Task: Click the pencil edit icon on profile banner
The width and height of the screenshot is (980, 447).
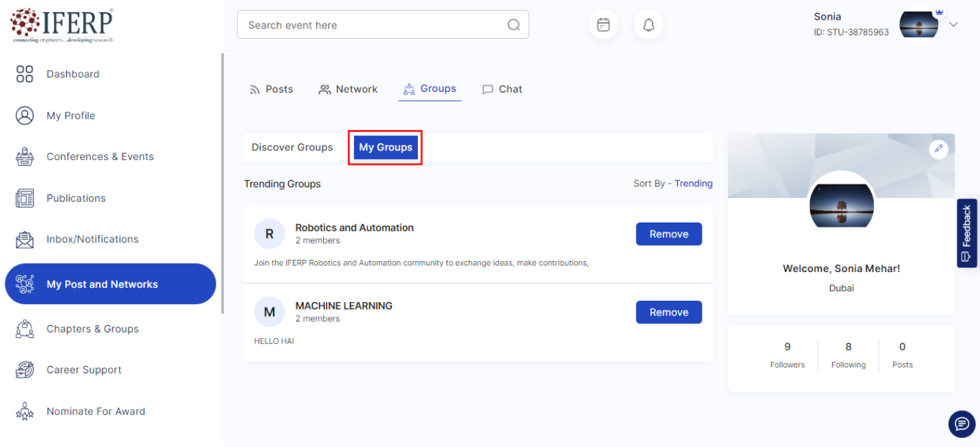Action: 938,148
